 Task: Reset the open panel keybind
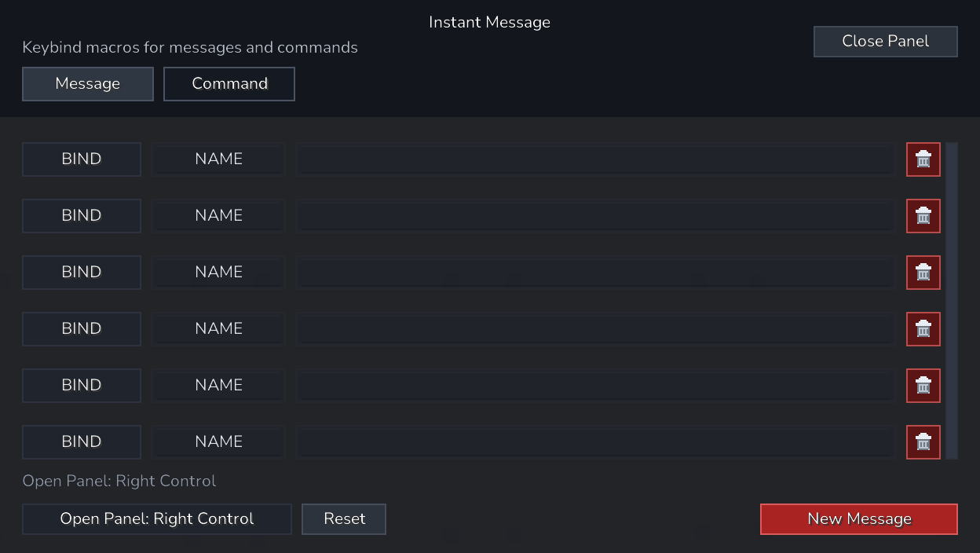[x=344, y=519]
